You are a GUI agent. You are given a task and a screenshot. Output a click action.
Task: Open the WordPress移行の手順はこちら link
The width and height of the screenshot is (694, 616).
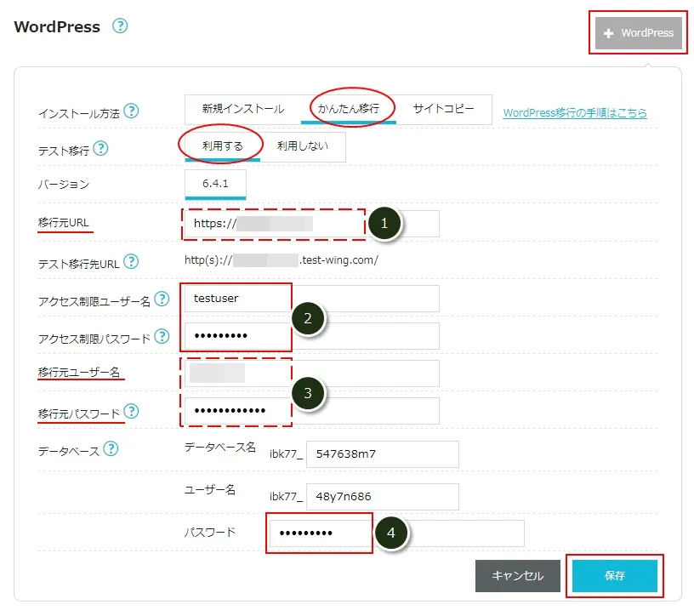(x=575, y=113)
